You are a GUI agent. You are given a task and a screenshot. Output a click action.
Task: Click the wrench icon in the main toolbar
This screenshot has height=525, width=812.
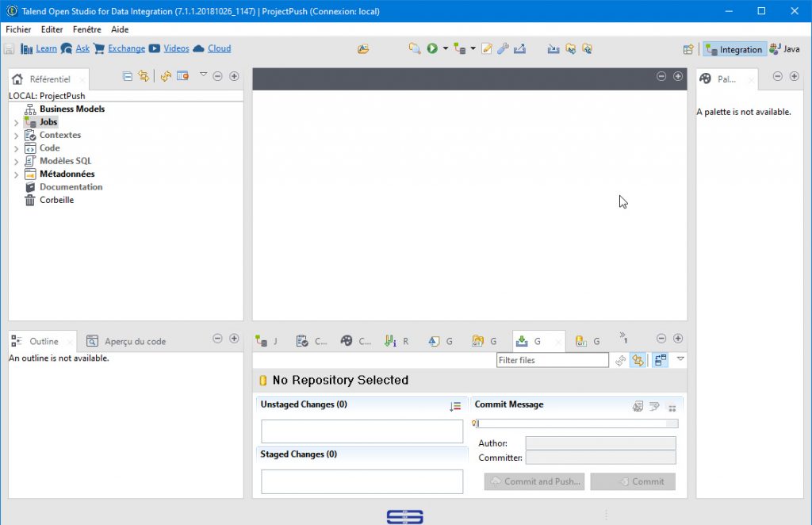(x=503, y=48)
